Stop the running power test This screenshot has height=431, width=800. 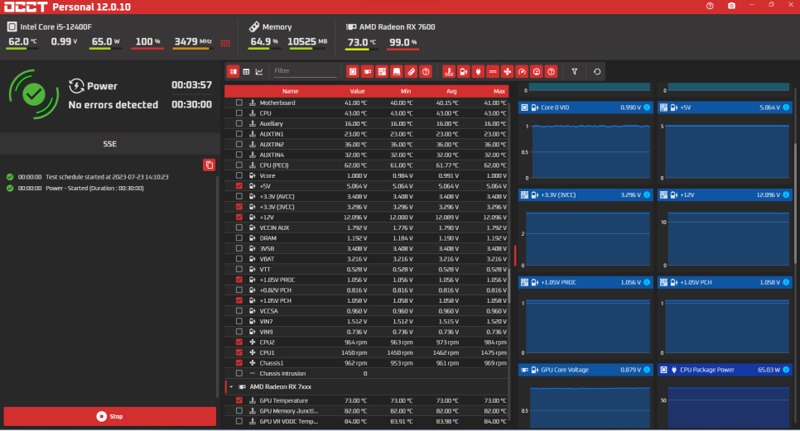110,416
